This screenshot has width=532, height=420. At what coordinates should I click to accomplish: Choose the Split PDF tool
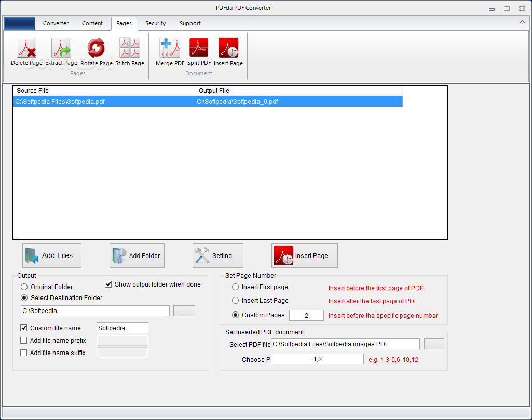click(x=199, y=52)
